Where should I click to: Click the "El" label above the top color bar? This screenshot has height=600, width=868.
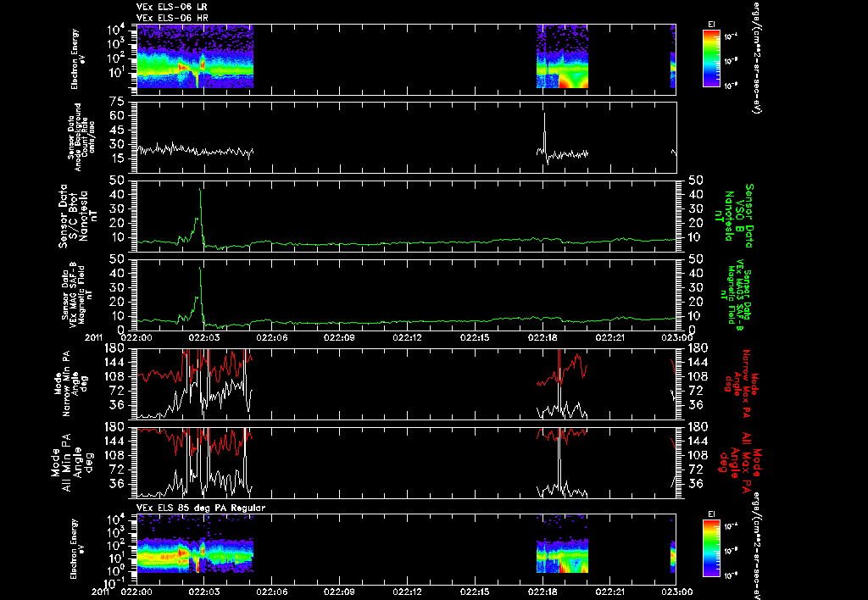[x=711, y=25]
